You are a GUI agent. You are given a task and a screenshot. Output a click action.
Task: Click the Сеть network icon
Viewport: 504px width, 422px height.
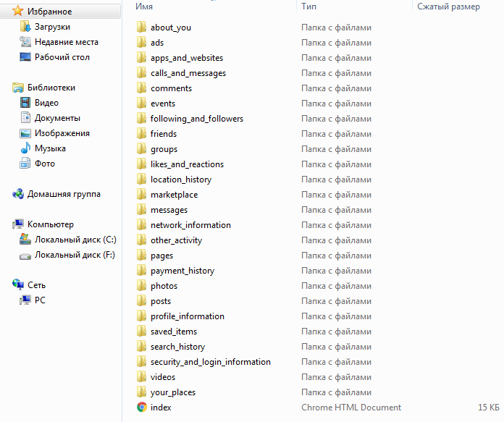click(x=17, y=284)
